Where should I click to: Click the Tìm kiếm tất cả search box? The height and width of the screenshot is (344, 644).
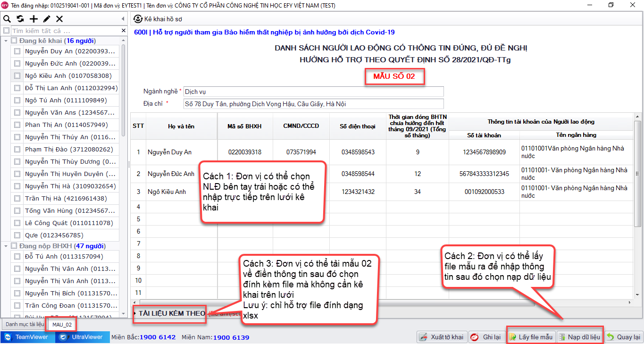click(65, 31)
